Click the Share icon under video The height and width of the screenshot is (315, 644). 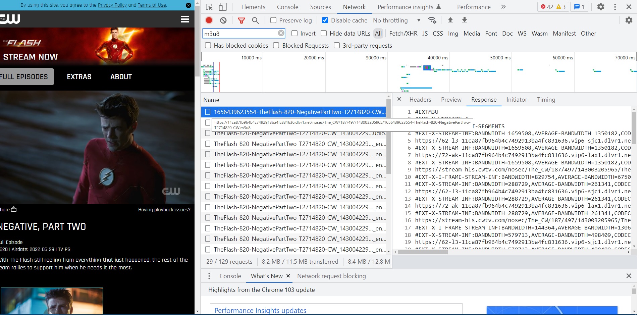tap(14, 209)
